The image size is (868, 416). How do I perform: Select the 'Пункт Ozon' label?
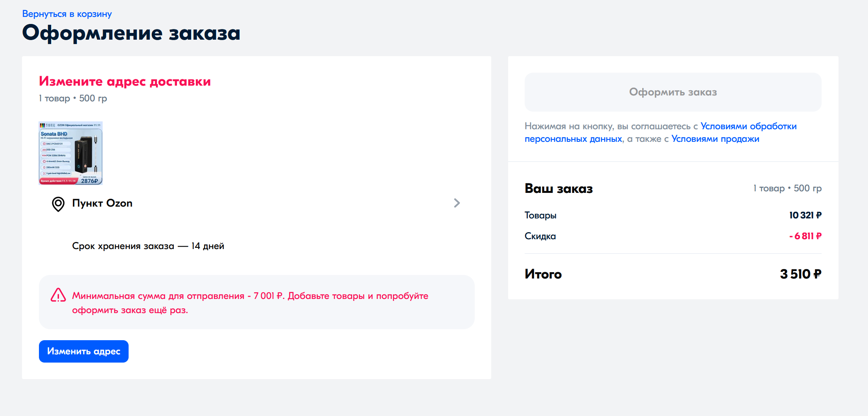click(102, 203)
